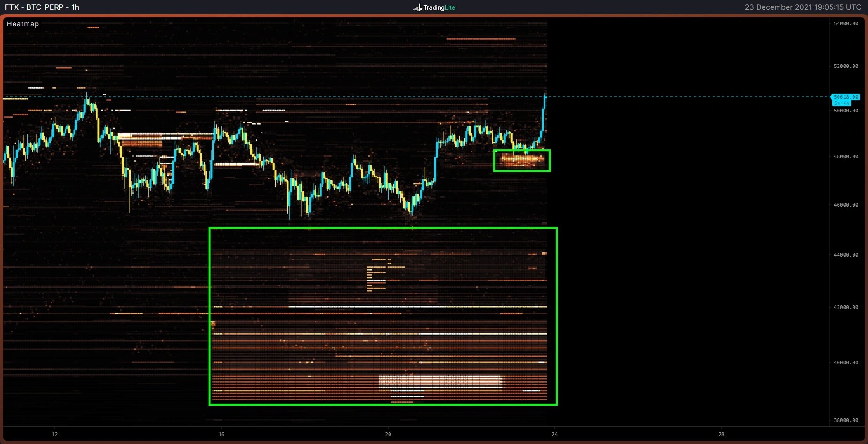Select date marker 16 on time axis
The width and height of the screenshot is (868, 444).
[x=221, y=434]
